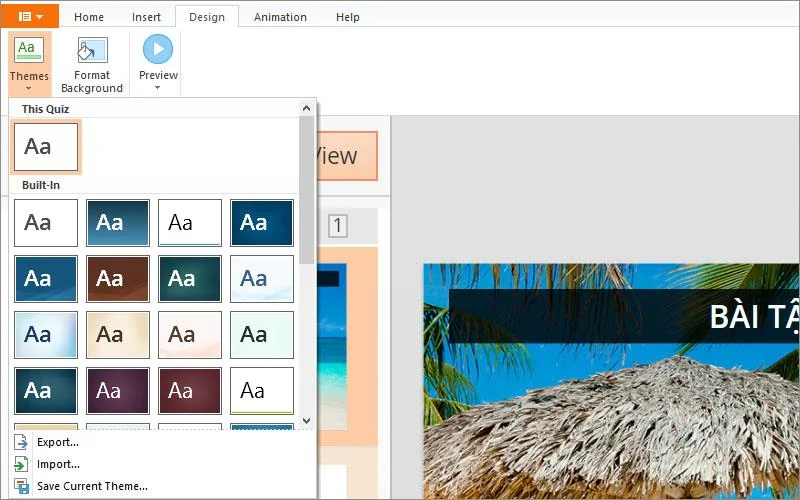Select the Design tab

[207, 17]
